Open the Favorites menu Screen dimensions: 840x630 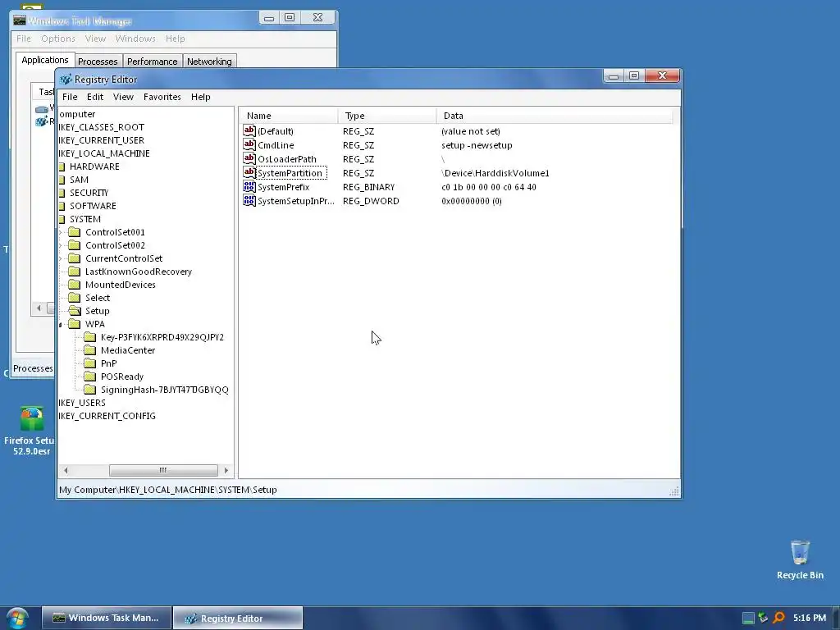(162, 97)
